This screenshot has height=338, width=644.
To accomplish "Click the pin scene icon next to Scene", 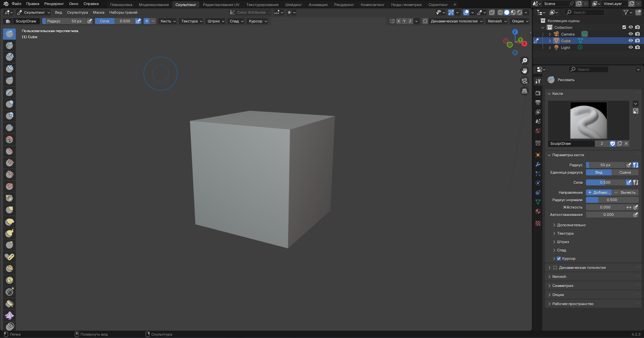I will [x=571, y=4].
